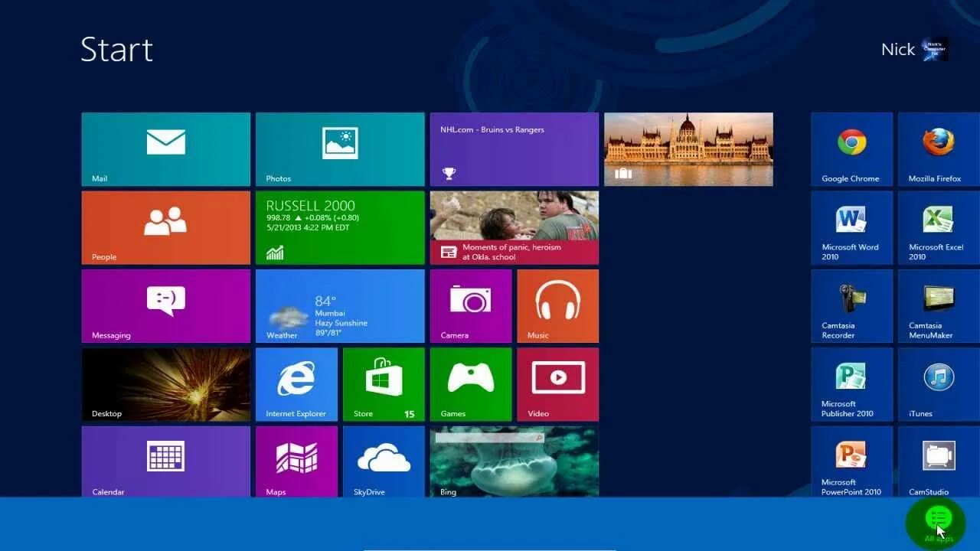Launch Mozilla Firefox
Image resolution: width=980 pixels, height=551 pixels.
coord(939,149)
